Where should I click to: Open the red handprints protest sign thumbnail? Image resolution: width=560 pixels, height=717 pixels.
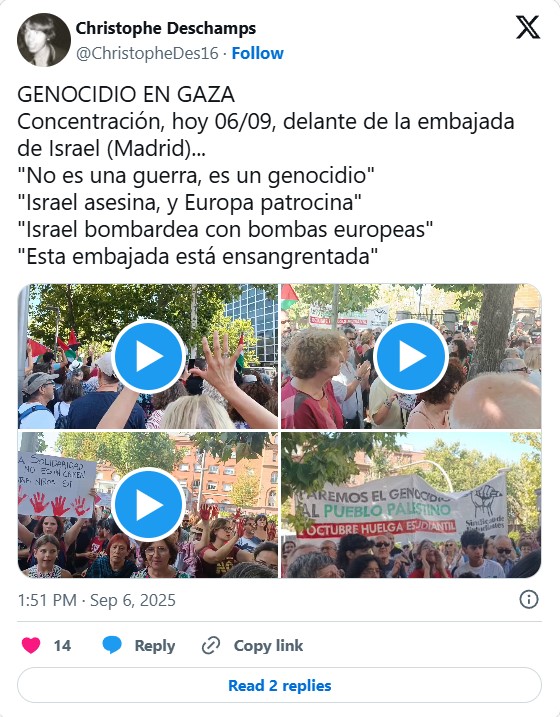148,505
